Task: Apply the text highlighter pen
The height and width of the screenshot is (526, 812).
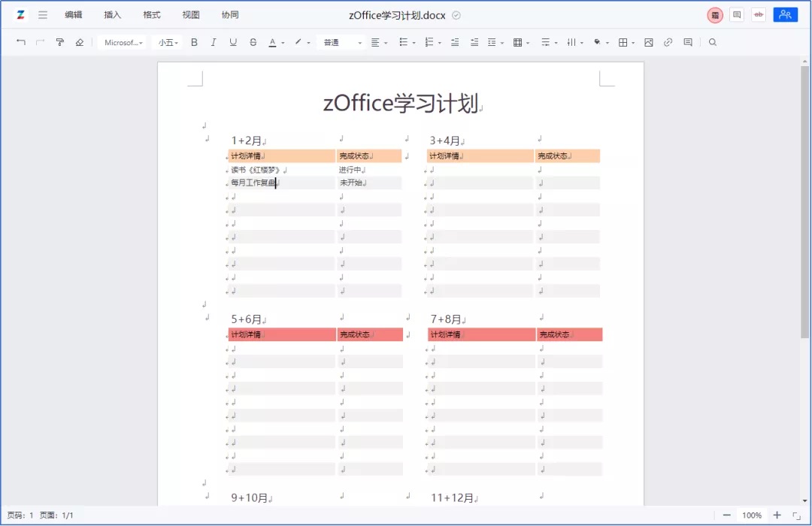Action: 298,42
